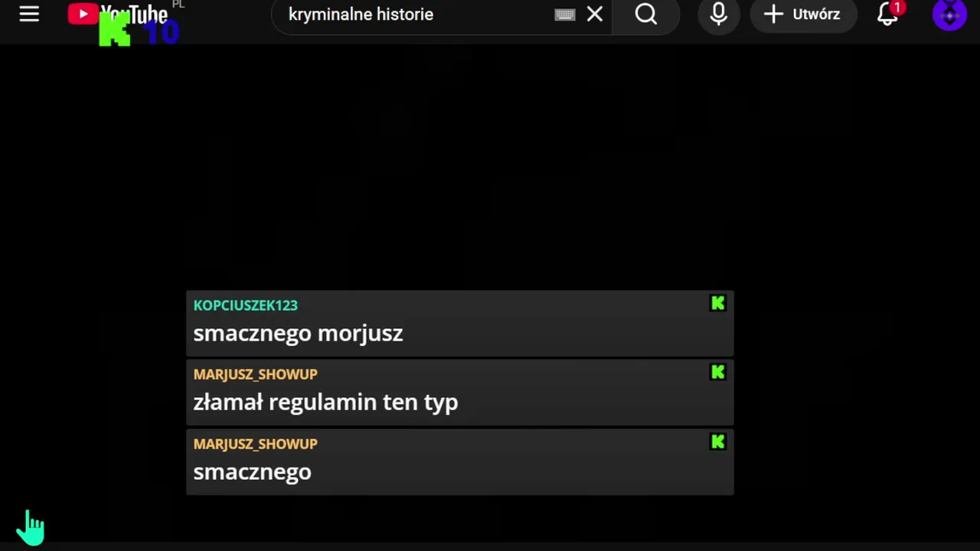This screenshot has width=980, height=551.
Task: Select message "smacznego morjusz"
Action: (298, 334)
